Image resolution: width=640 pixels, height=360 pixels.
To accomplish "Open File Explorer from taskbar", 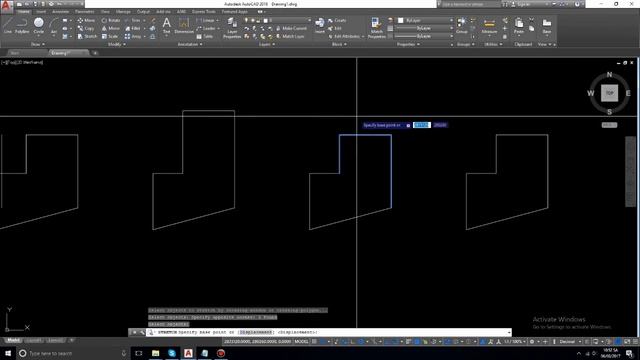I will 156,353.
